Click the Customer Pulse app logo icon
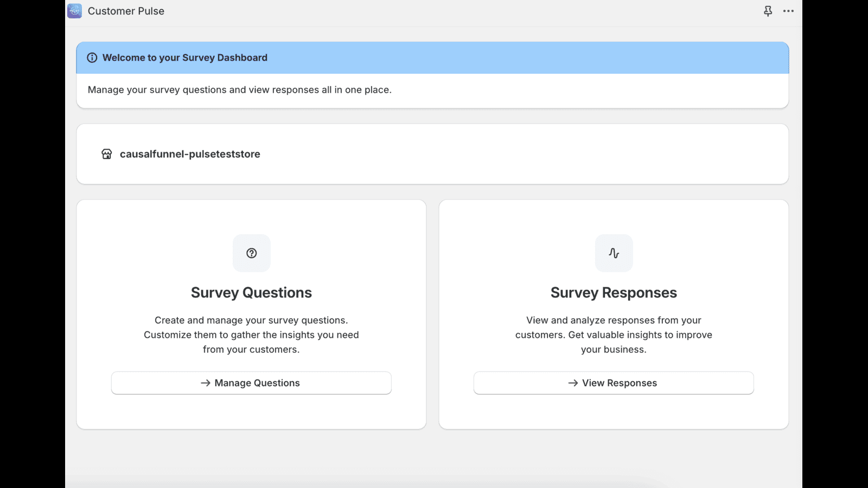 [x=74, y=11]
